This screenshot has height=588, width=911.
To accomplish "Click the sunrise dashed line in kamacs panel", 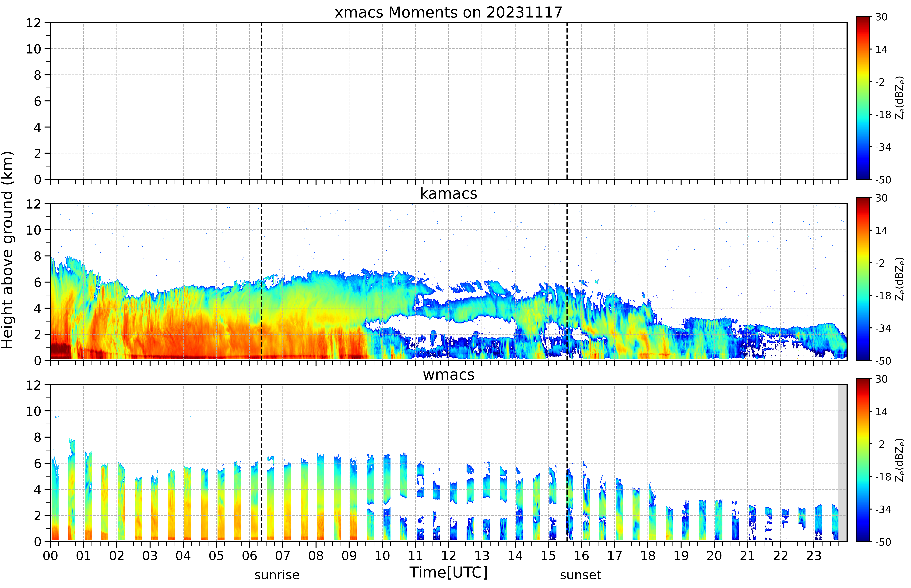I will click(261, 282).
